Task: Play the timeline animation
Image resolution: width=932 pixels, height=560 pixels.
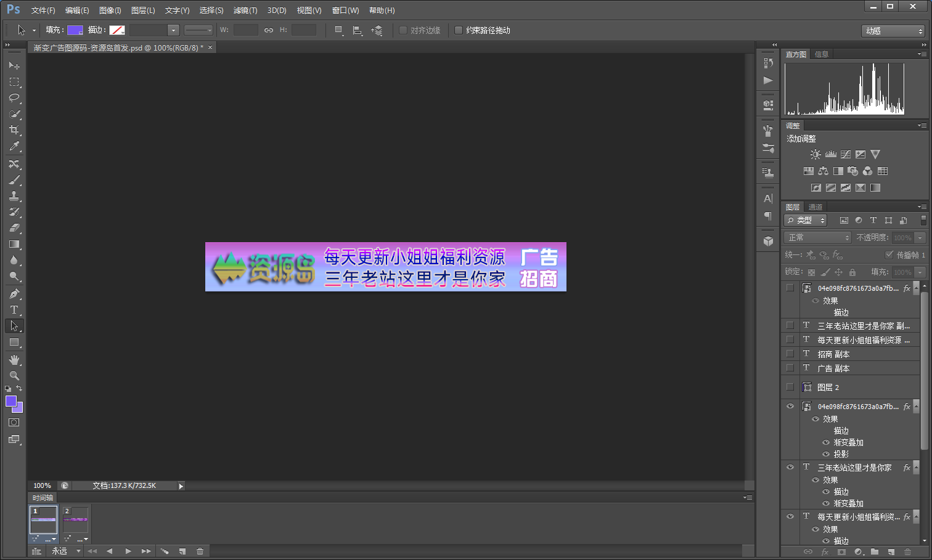Action: (128, 551)
